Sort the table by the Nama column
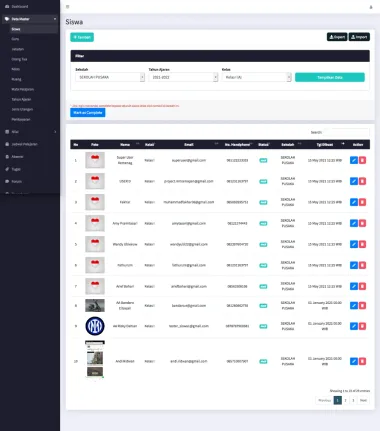This screenshot has height=431, width=380. 125,145
